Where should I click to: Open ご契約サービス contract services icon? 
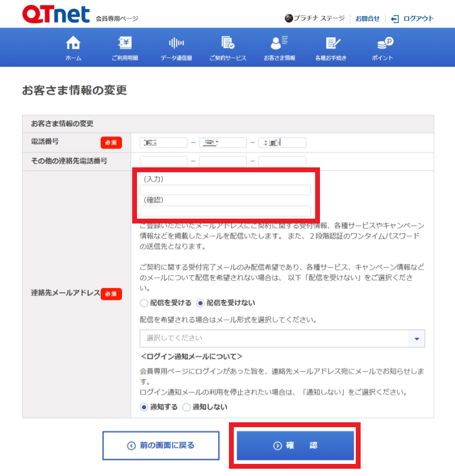tap(227, 43)
